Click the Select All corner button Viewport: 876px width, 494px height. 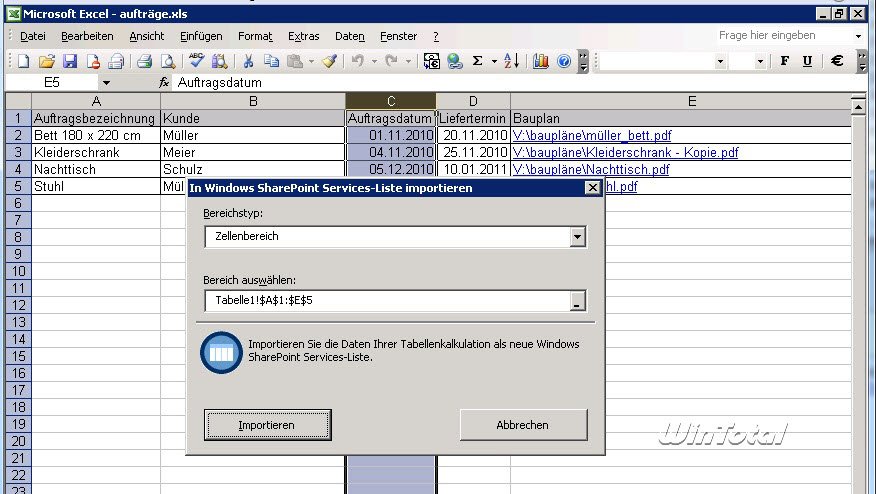pos(18,101)
